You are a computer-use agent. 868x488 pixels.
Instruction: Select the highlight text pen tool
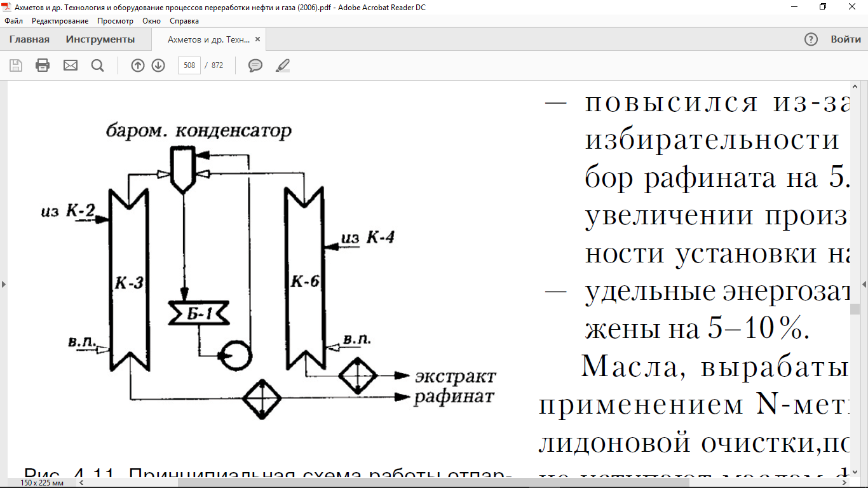click(x=283, y=65)
